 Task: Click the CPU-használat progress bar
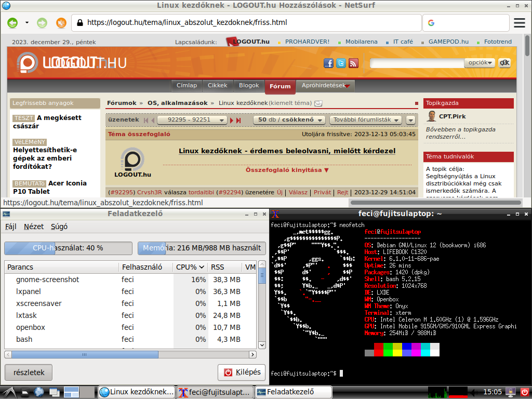tap(68, 248)
